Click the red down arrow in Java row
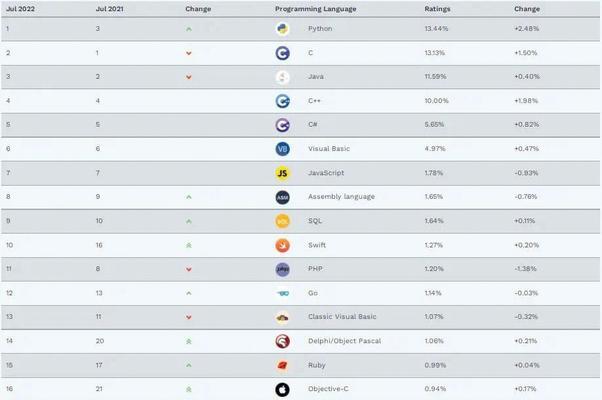This screenshot has width=602, height=400. click(188, 77)
